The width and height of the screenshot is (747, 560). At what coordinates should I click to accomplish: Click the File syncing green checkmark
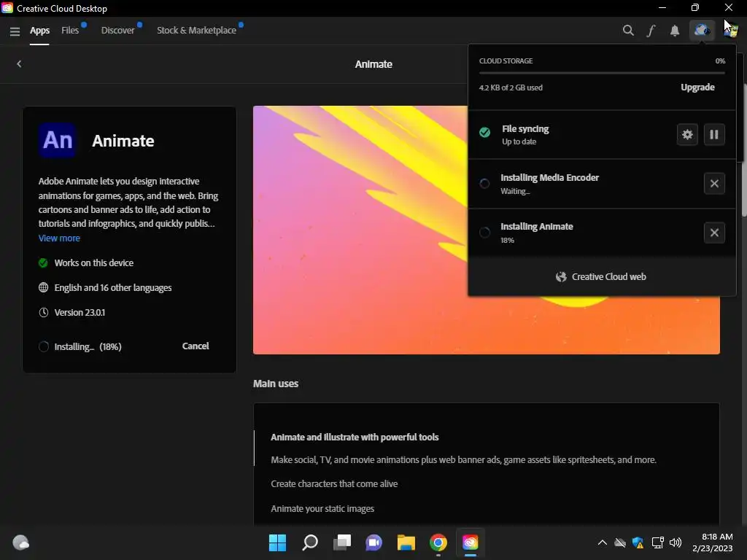484,133
